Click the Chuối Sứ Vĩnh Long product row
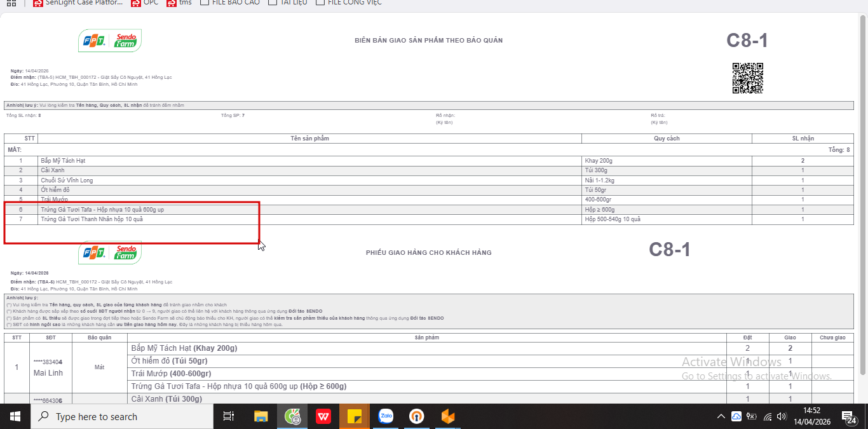This screenshot has width=868, height=429. pos(428,180)
